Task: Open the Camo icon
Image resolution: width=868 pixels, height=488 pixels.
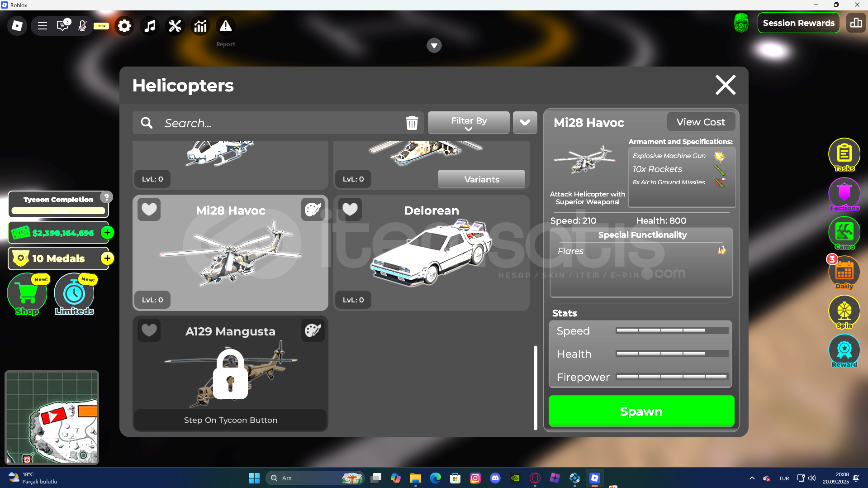Action: pos(844,233)
